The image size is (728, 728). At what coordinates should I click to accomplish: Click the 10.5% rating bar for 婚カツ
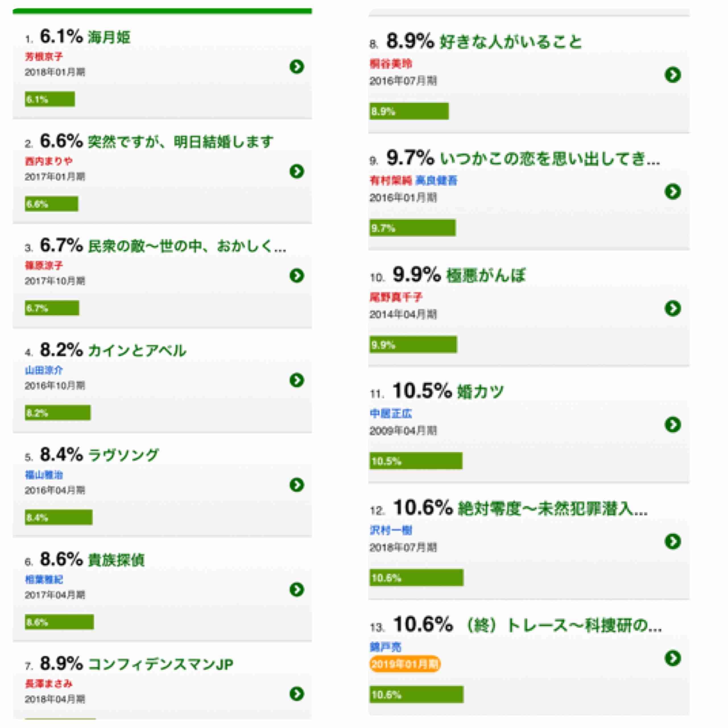pos(416,461)
